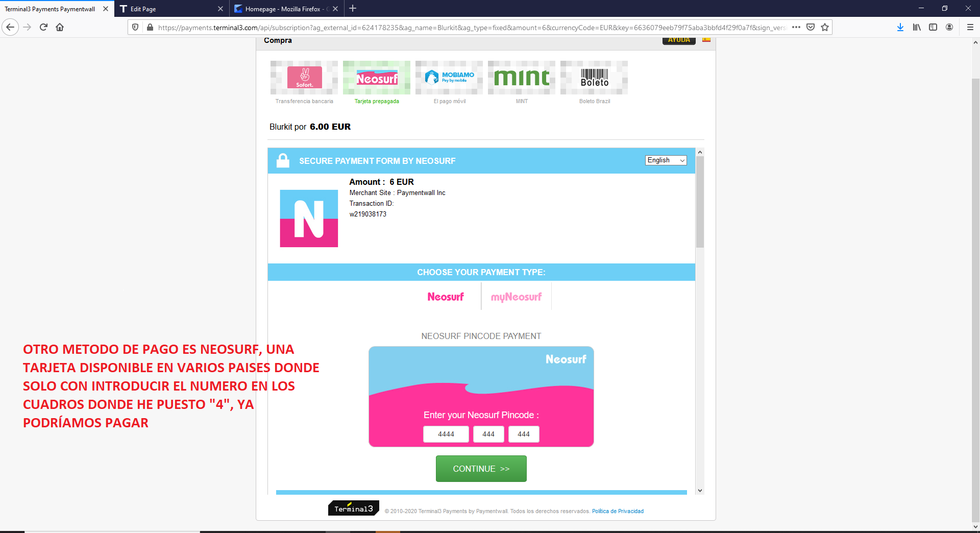980x533 pixels.
Task: Open the library bookshelf icon
Action: coord(917,27)
